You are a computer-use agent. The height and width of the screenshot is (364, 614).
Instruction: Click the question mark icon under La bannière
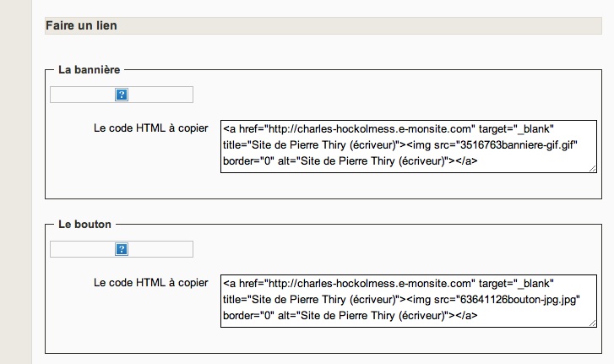(x=122, y=95)
